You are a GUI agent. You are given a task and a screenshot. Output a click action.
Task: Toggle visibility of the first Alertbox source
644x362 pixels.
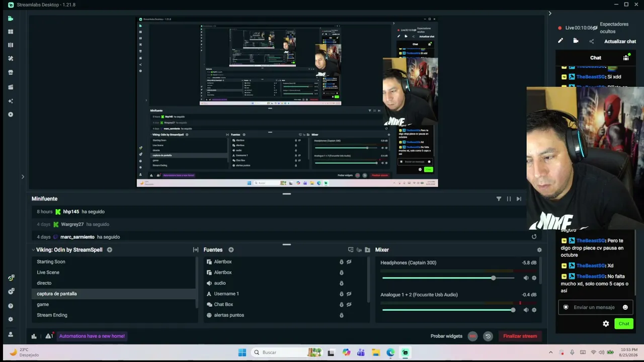(x=349, y=262)
